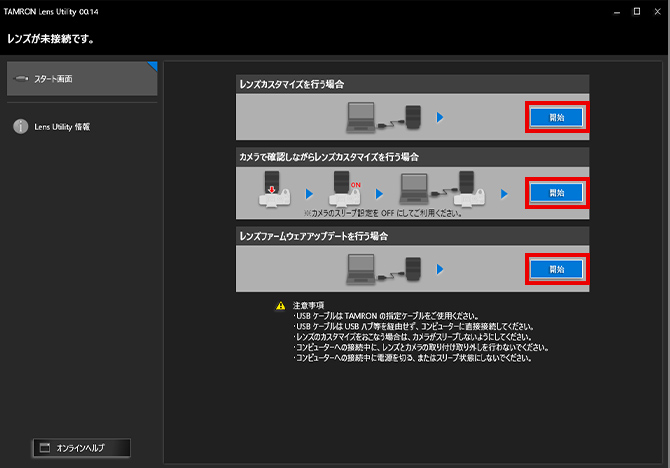Click note USB ケーブルは TAMRON の指定ケーブル
The image size is (670, 468).
pyautogui.click(x=386, y=316)
